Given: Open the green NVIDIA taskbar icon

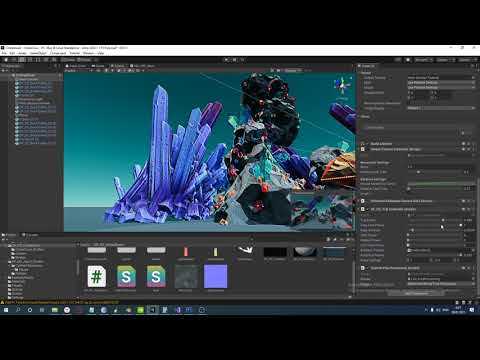Looking at the screenshot, I should click(x=140, y=310).
